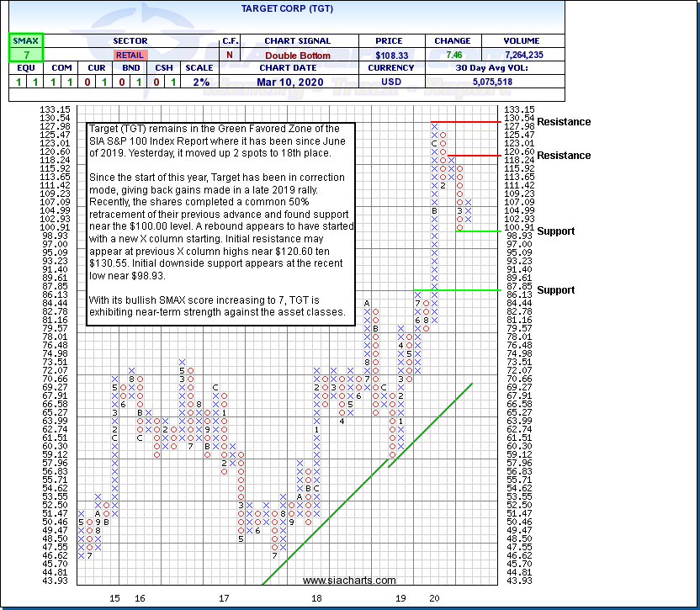Click the SMAX score value 7

tap(25, 55)
